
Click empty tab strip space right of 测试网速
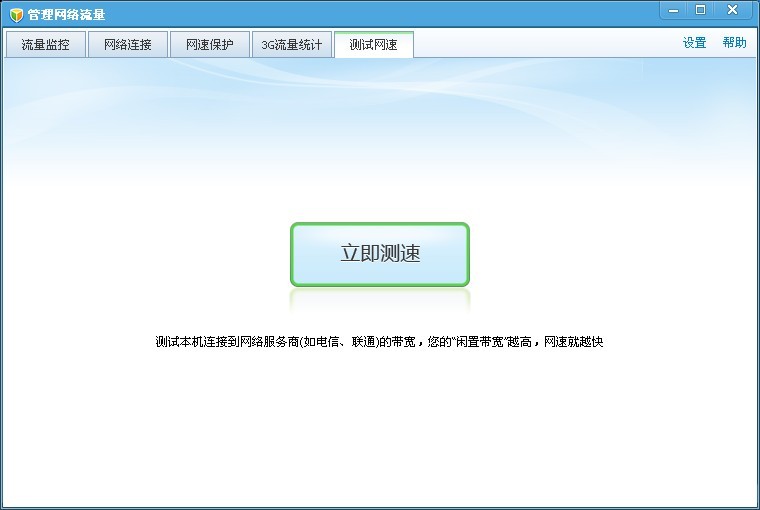[x=540, y=45]
